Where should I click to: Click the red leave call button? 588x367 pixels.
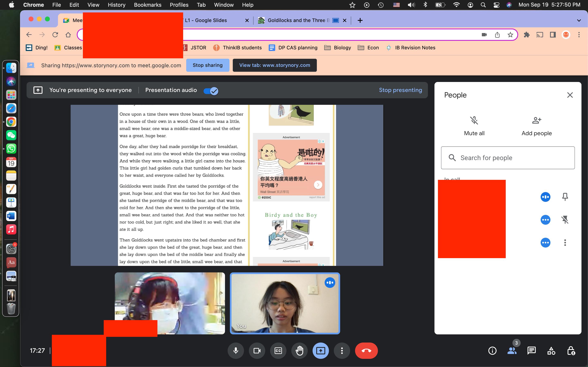pos(366,350)
